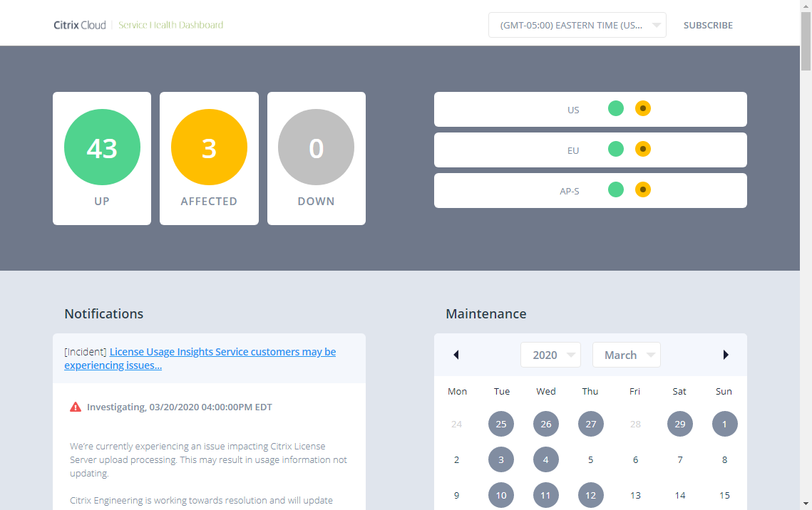Viewport: 812px width, 510px height.
Task: Open the Eastern Time timezone dropdown
Action: click(577, 26)
